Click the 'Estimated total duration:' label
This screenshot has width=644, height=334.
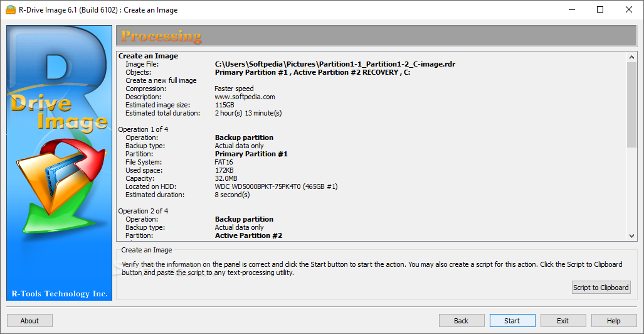coord(162,113)
